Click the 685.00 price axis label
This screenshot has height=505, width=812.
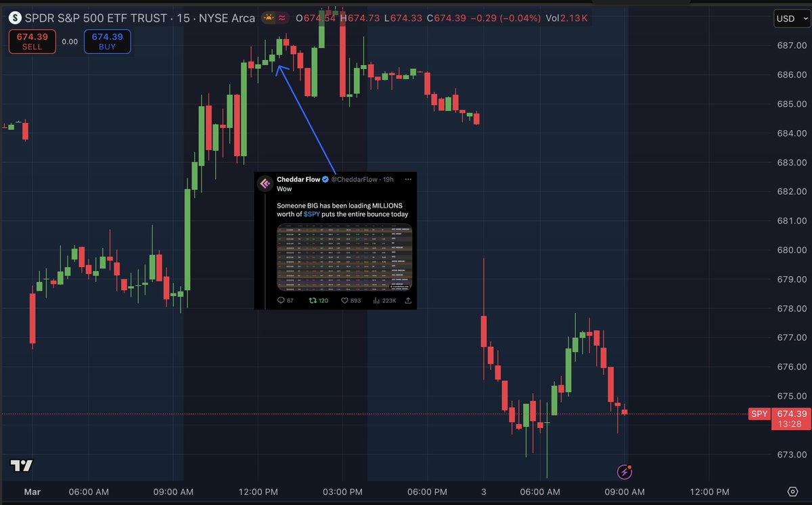click(790, 104)
